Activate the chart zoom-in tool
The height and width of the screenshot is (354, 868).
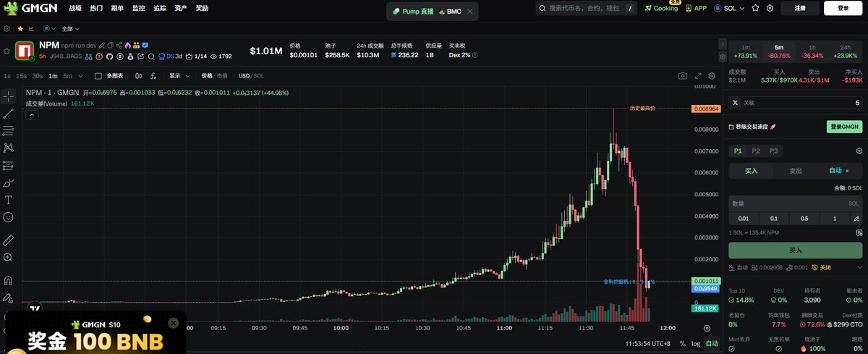pos(8,257)
